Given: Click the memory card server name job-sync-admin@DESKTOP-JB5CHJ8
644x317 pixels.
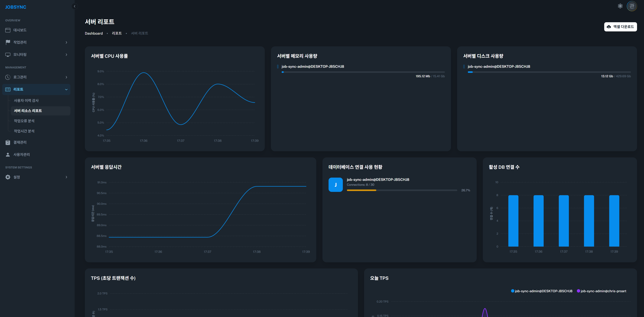Looking at the screenshot, I should (x=313, y=66).
